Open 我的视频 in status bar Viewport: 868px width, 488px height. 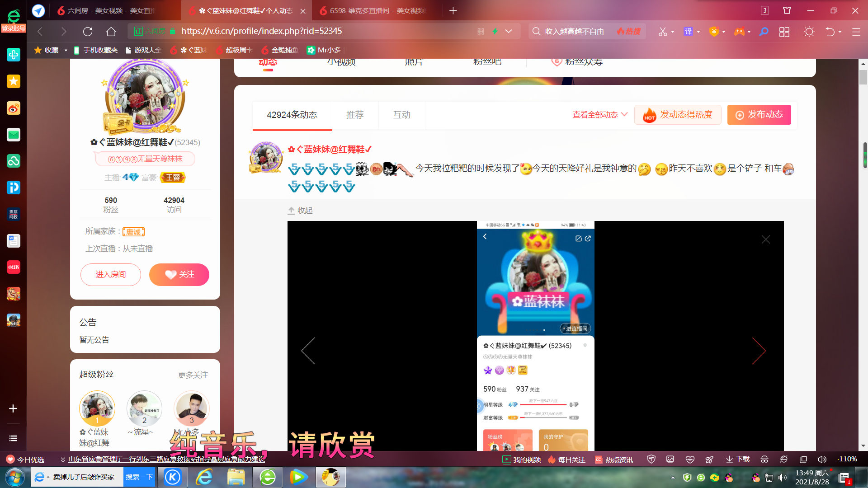[522, 460]
